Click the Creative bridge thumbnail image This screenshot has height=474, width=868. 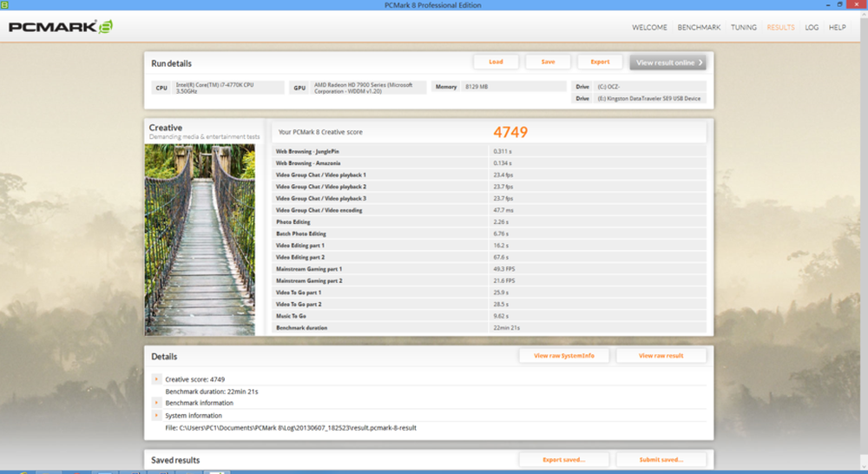pyautogui.click(x=200, y=240)
